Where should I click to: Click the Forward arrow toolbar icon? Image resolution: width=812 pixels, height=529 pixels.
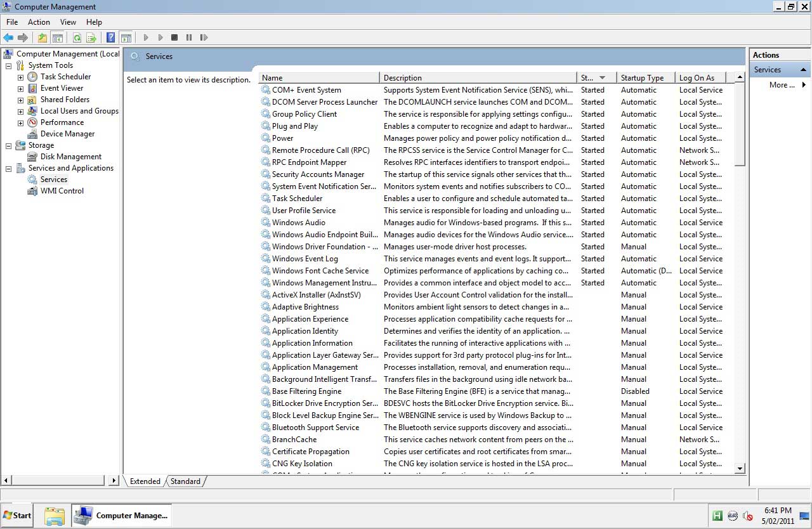coord(23,37)
